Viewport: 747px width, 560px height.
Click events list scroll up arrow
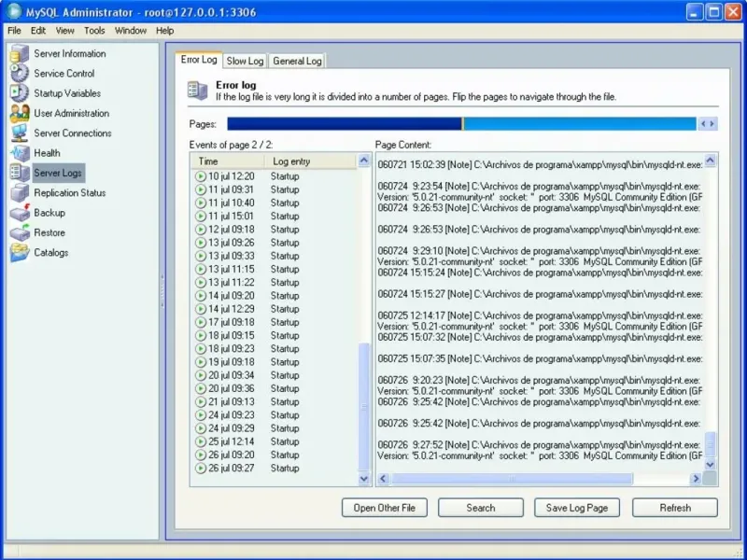pyautogui.click(x=364, y=161)
